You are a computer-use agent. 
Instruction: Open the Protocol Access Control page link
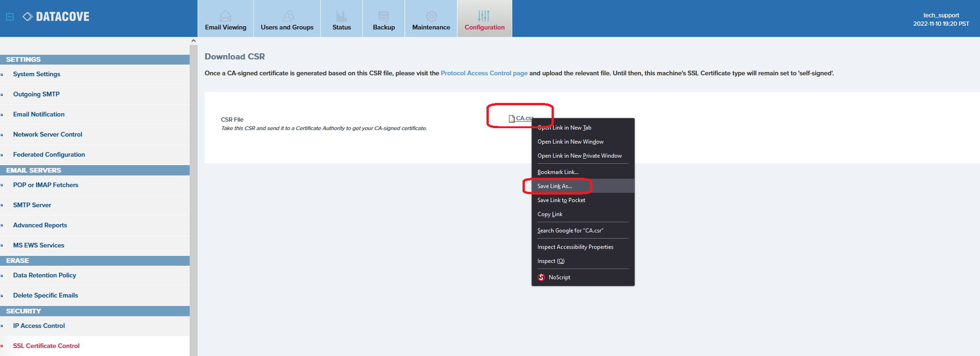point(484,73)
